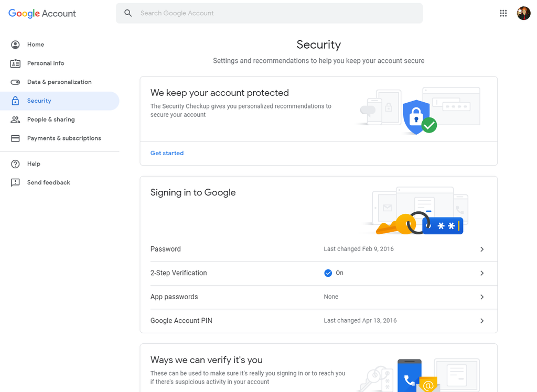Select the Send feedback icon
Viewport: 537px width, 392px height.
16,182
